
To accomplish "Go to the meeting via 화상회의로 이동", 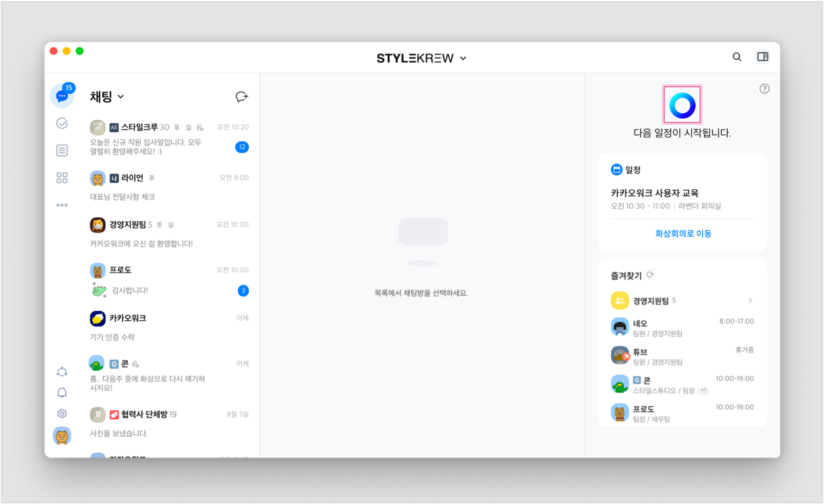I will 683,234.
